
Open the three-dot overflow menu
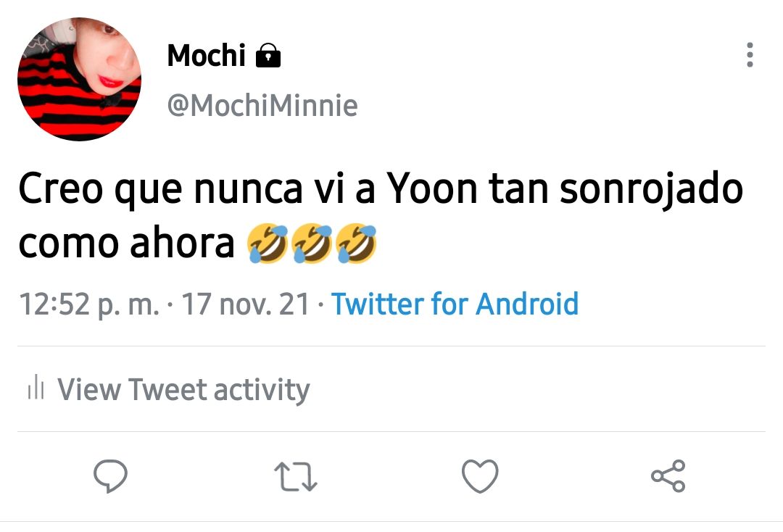[750, 55]
